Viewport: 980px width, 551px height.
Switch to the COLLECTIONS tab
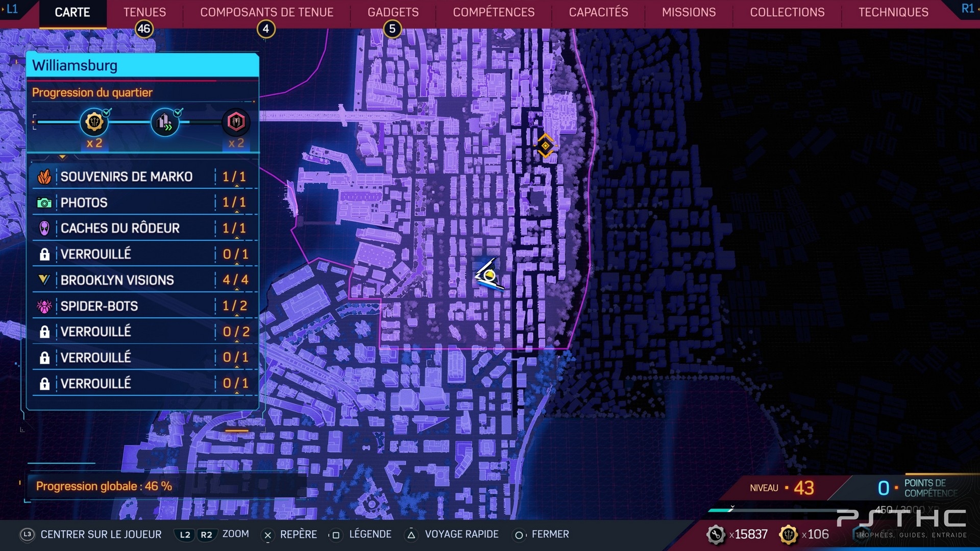coord(787,12)
